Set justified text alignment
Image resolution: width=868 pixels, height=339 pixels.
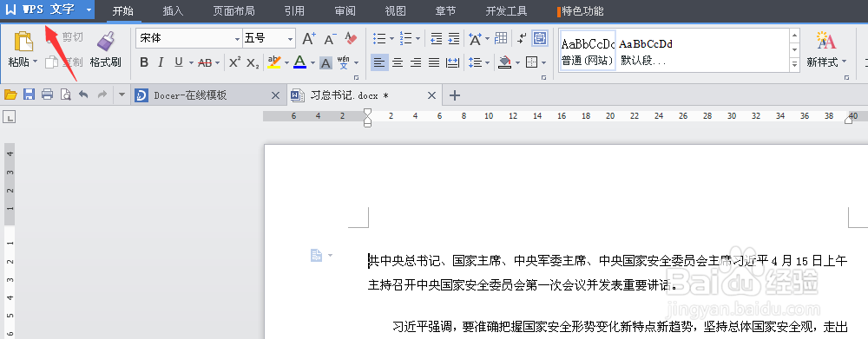point(434,62)
